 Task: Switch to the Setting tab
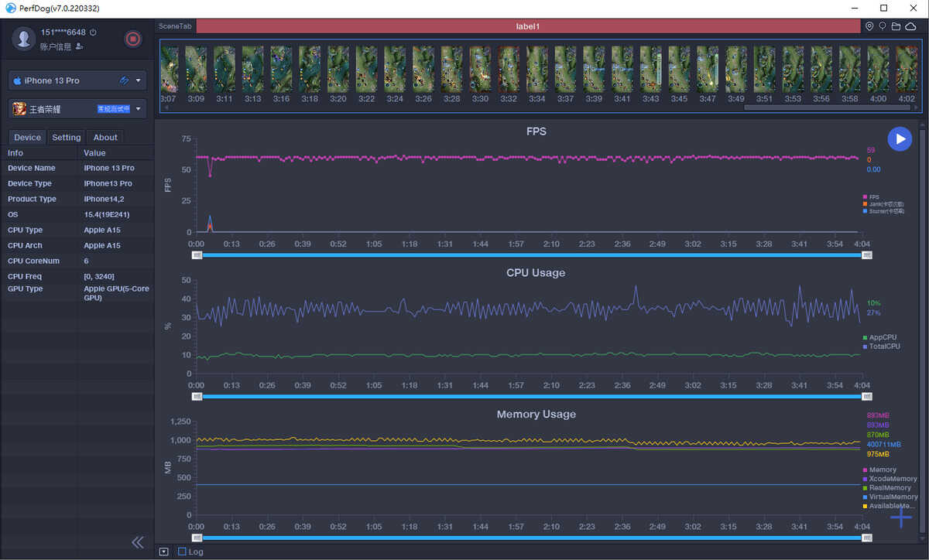tap(67, 138)
